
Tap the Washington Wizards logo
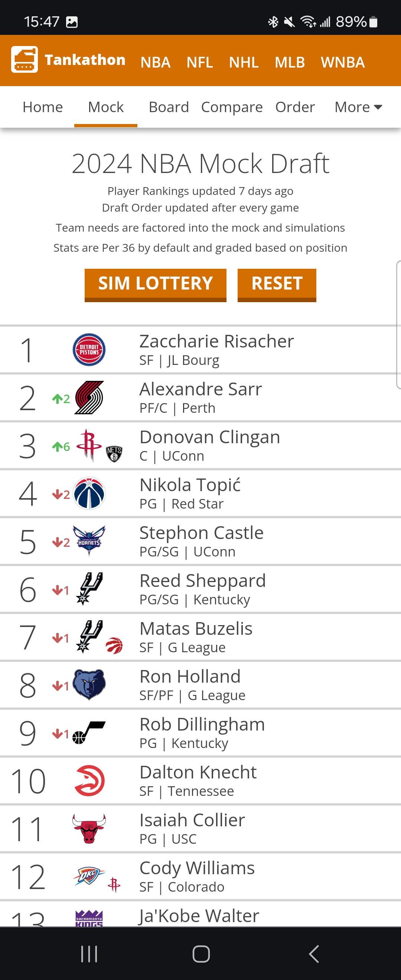89,493
